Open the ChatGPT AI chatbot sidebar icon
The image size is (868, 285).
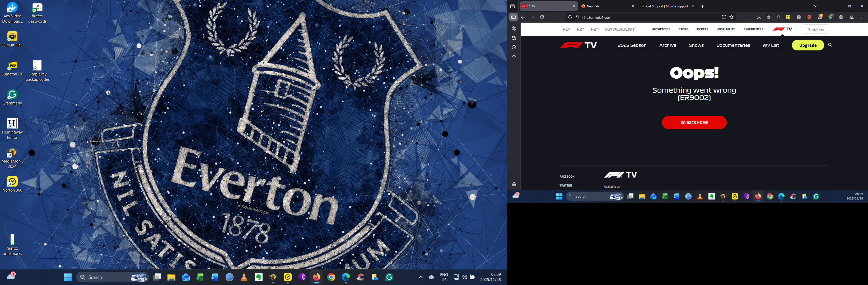pyautogui.click(x=514, y=28)
